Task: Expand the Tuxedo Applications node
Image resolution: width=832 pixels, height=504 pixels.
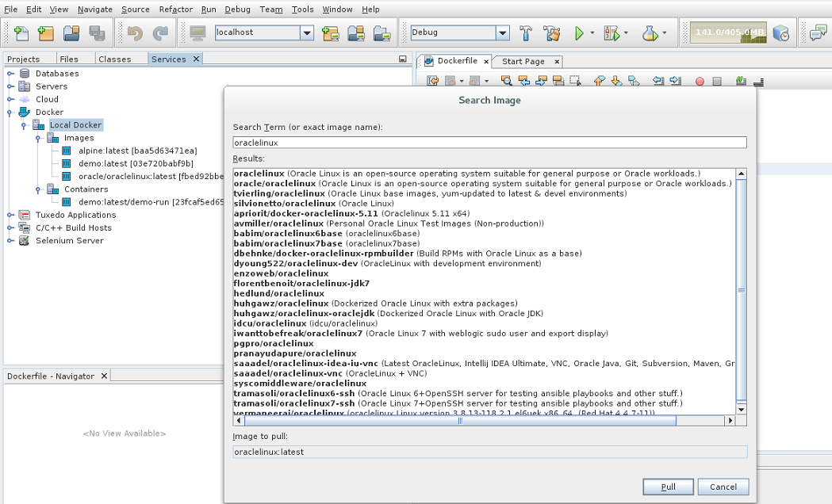Action: pyautogui.click(x=10, y=216)
